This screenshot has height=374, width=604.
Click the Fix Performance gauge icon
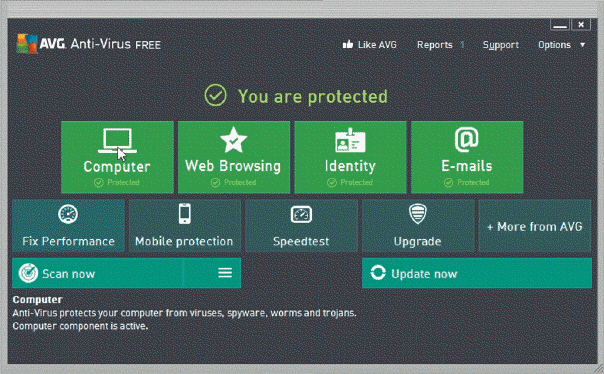pos(68,214)
